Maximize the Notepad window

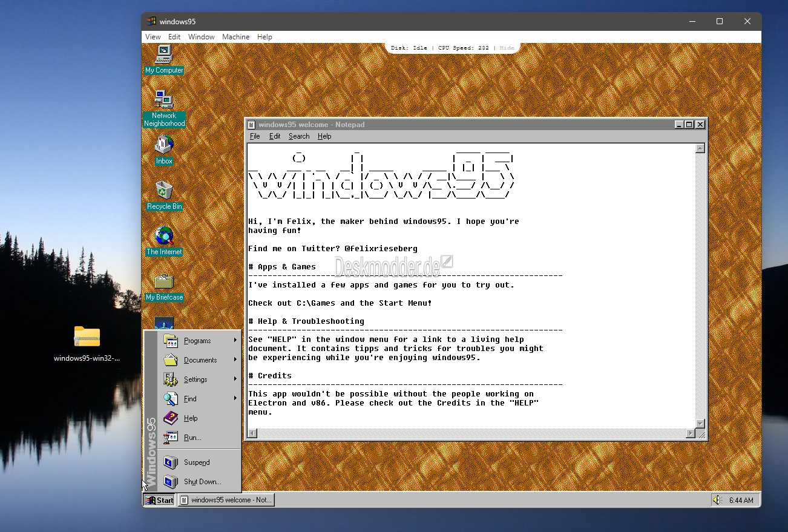(x=689, y=125)
